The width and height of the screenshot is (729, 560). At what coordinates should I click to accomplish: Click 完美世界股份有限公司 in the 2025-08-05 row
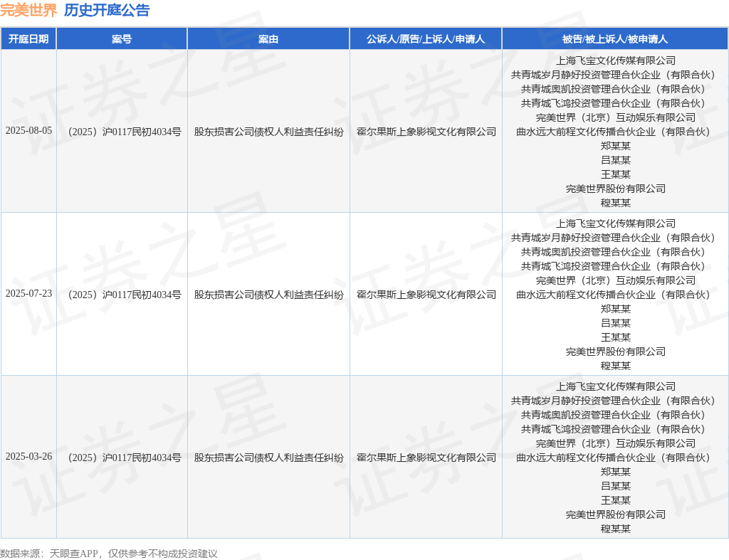tap(616, 189)
